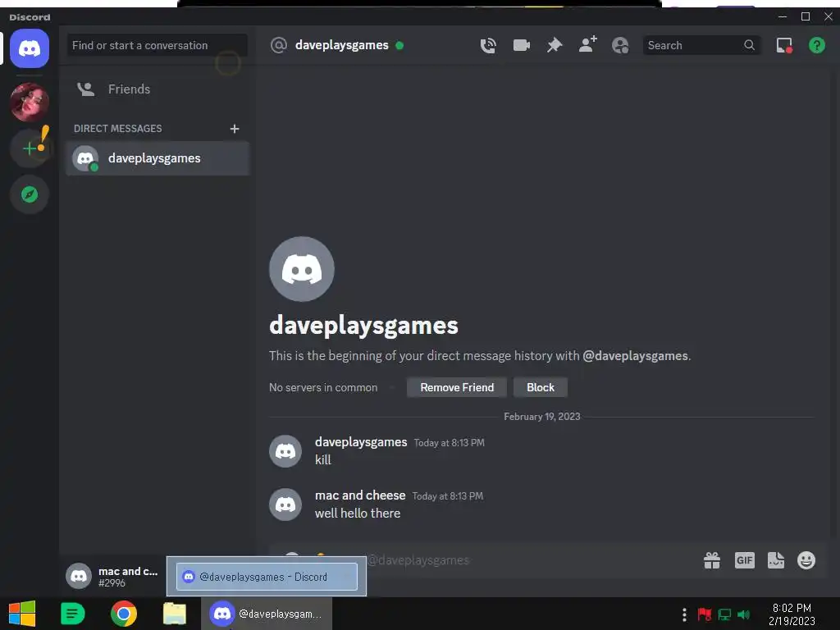The image size is (840, 630).
Task: Open green notes app in taskbar
Action: [x=73, y=614]
